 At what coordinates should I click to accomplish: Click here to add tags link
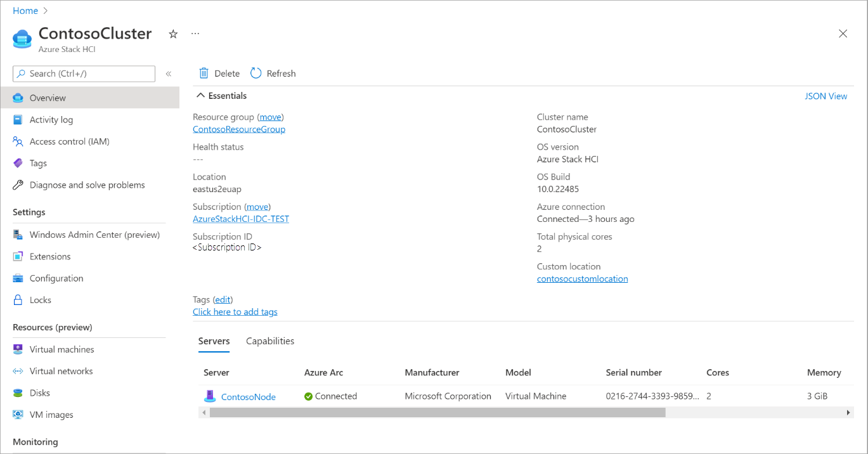pos(235,312)
